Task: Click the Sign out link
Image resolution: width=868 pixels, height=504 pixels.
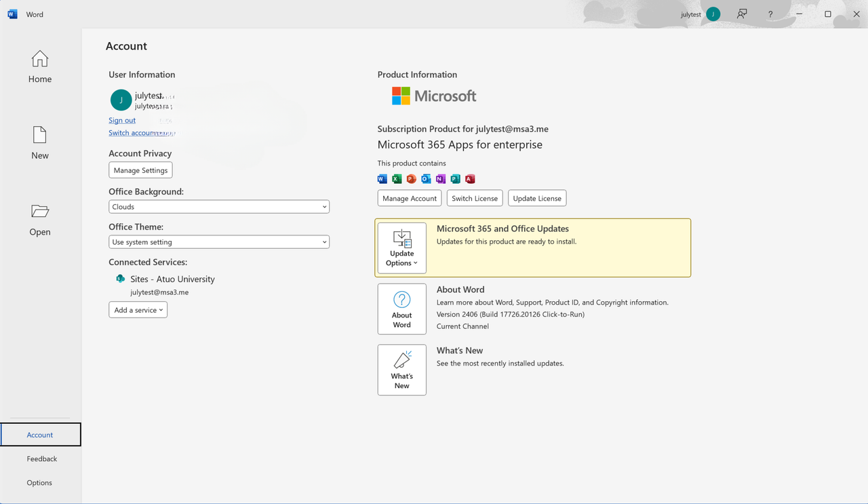Action: click(x=122, y=120)
